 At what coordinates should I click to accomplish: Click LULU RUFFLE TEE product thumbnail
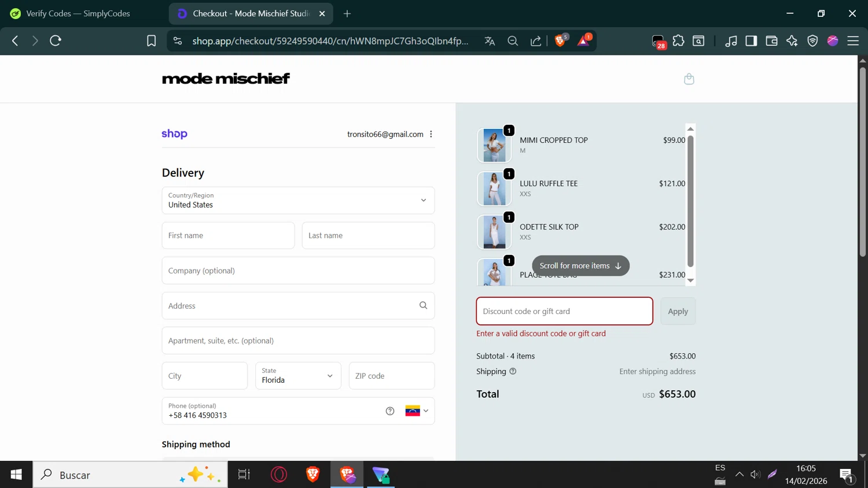494,188
